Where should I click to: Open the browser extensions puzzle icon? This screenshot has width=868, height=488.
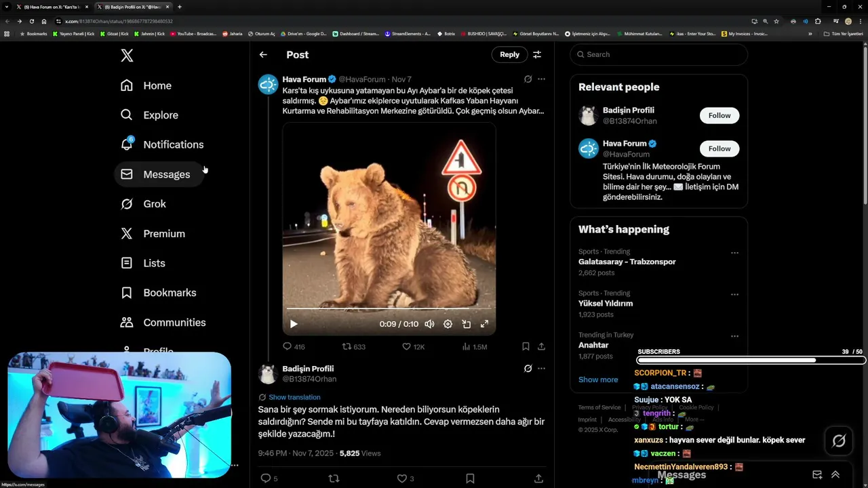tap(818, 21)
